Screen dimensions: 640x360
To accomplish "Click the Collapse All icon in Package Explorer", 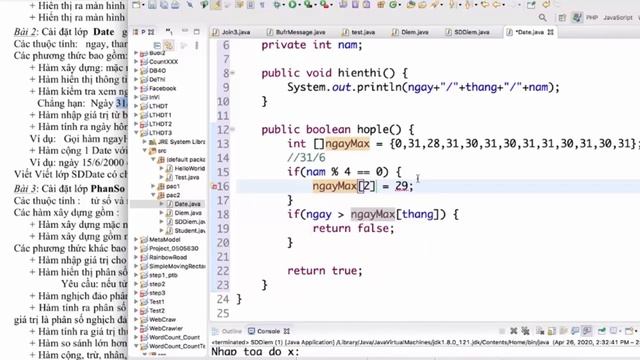I will click(x=157, y=45).
